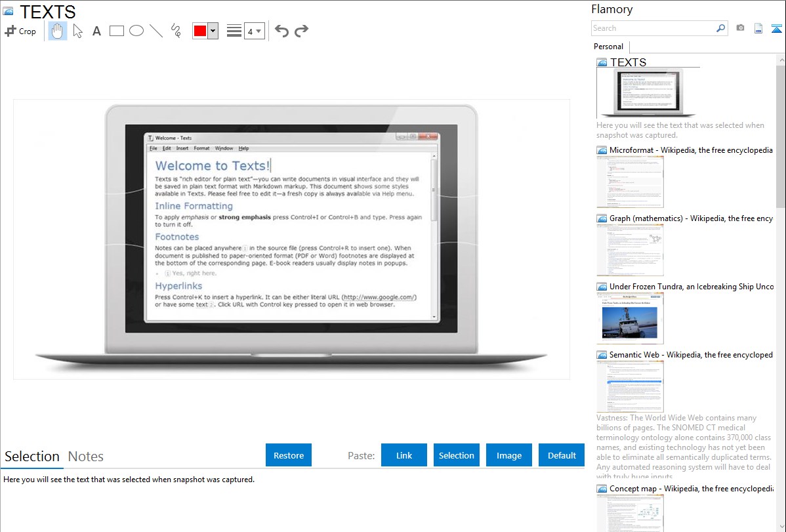
Task: Click the blue upload arrow icon
Action: [776, 28]
